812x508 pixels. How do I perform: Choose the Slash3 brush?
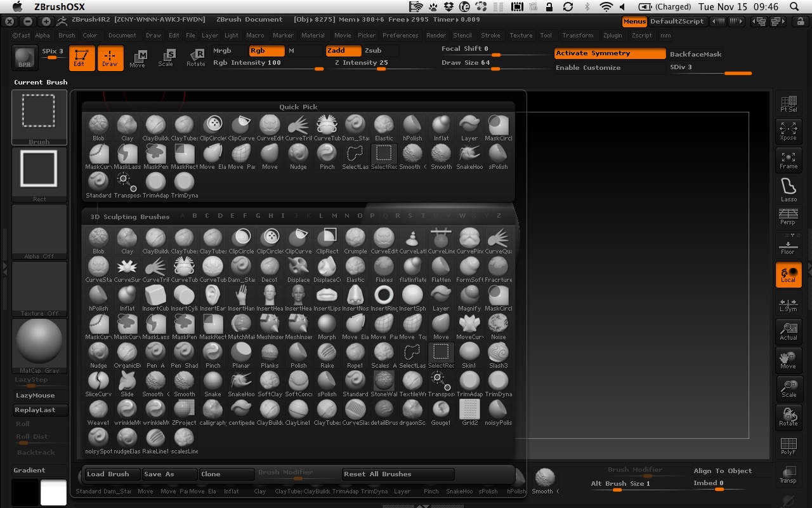[x=498, y=356]
